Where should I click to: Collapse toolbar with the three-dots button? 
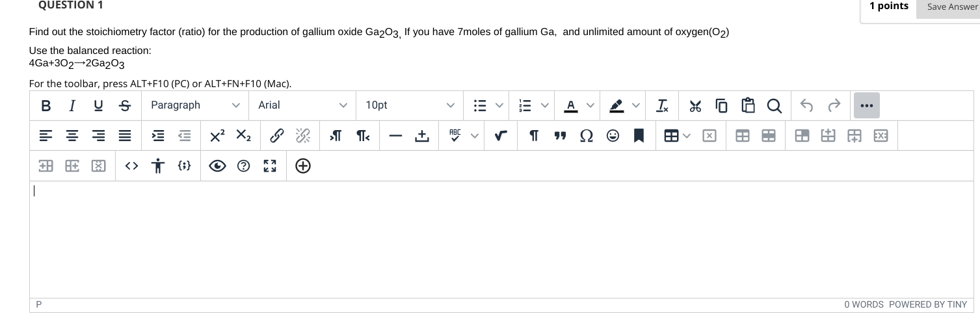pos(866,105)
